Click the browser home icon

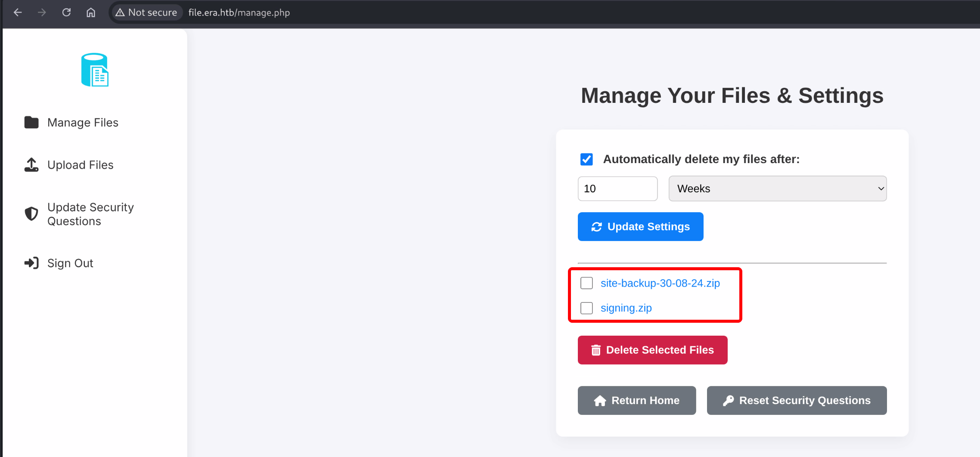90,12
